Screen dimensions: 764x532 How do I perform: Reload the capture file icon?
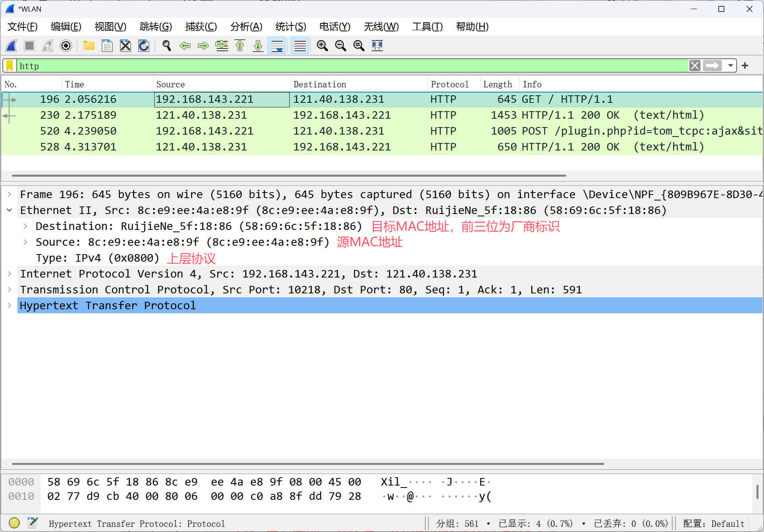(143, 46)
